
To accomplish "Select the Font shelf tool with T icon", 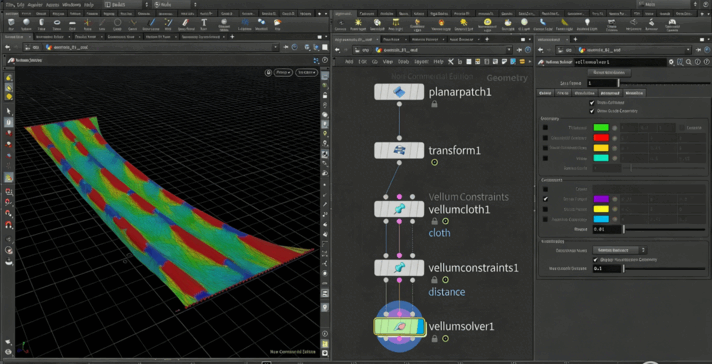I will (x=204, y=24).
